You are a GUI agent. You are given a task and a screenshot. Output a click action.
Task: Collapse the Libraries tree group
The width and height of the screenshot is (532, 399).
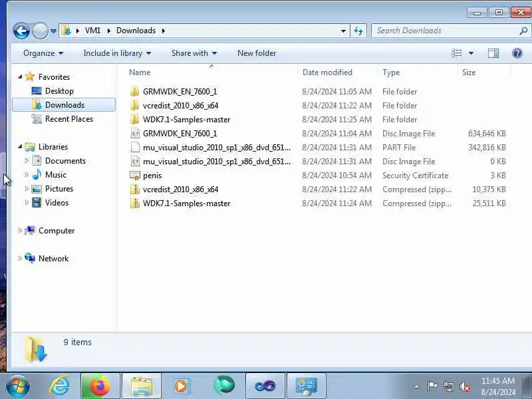pyautogui.click(x=20, y=146)
